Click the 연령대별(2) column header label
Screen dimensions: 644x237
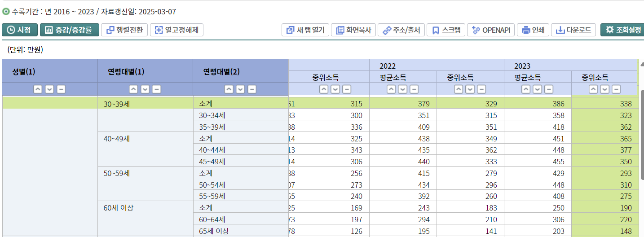(221, 71)
